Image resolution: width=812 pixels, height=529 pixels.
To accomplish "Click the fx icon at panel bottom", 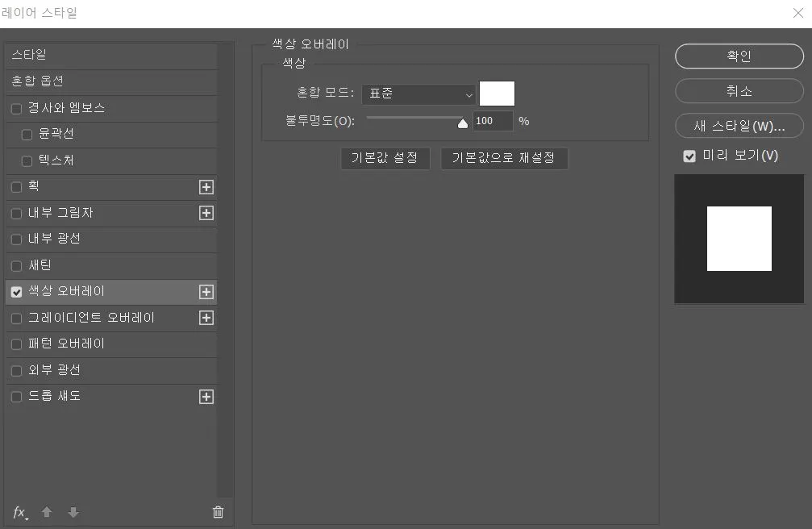I will click(17, 512).
